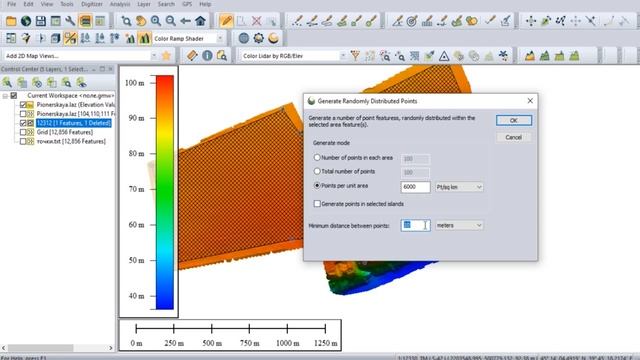The height and width of the screenshot is (360, 640).
Task: Click Cancel in the dialog
Action: (514, 138)
